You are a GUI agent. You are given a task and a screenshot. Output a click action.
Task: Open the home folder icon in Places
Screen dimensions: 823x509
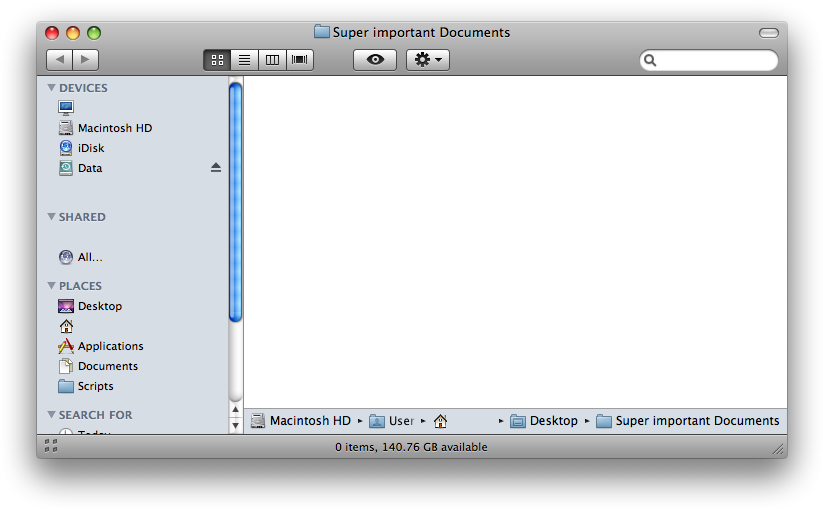pyautogui.click(x=66, y=326)
